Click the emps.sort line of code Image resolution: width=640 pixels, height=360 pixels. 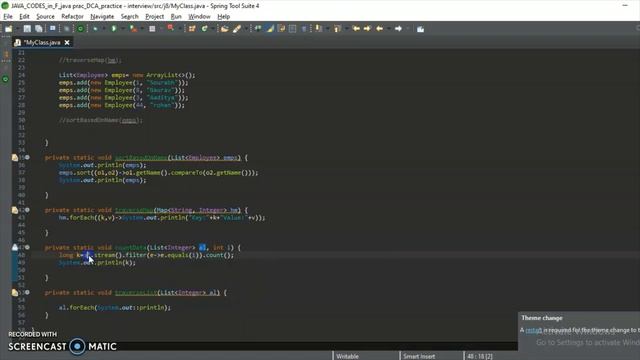158,173
